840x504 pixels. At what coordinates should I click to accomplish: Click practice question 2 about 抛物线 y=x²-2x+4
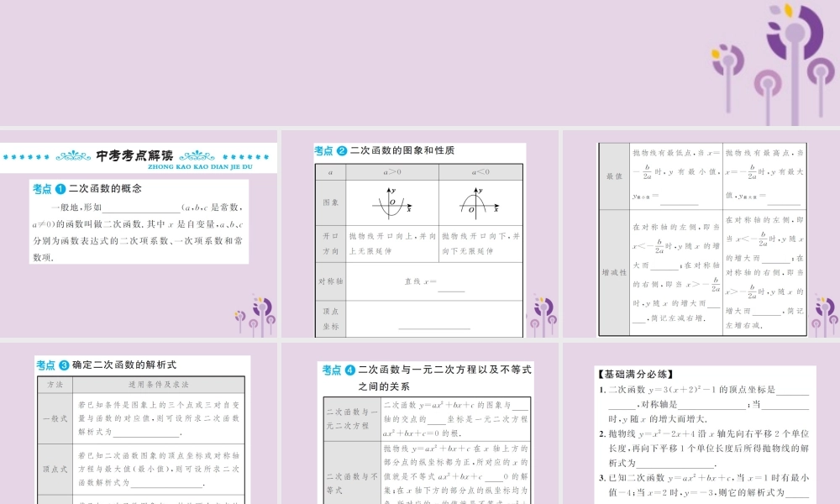point(704,449)
